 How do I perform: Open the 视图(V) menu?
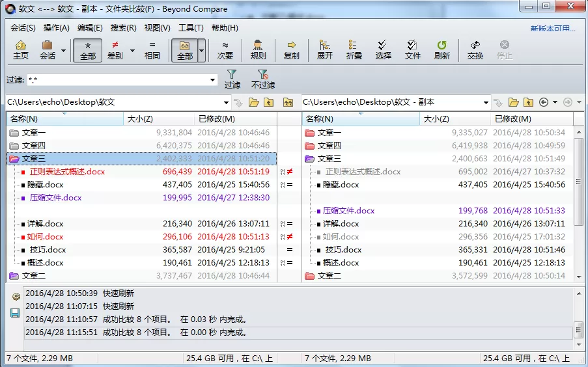tap(157, 28)
